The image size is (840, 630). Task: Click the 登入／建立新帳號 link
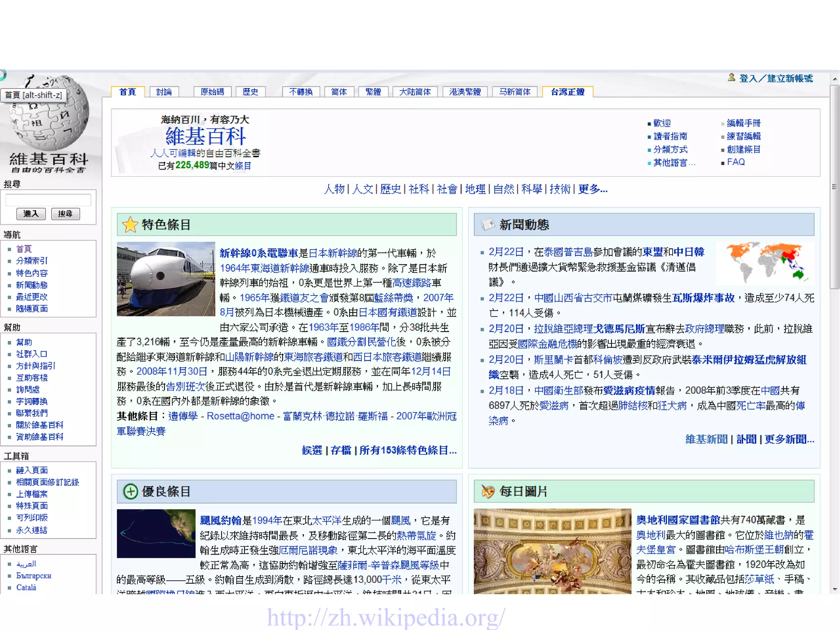pyautogui.click(x=776, y=78)
